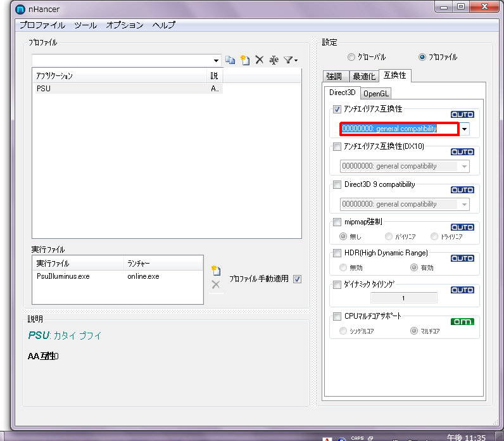Minimize the nHancer window
Image resolution: width=504 pixels, height=441 pixels.
point(444,7)
